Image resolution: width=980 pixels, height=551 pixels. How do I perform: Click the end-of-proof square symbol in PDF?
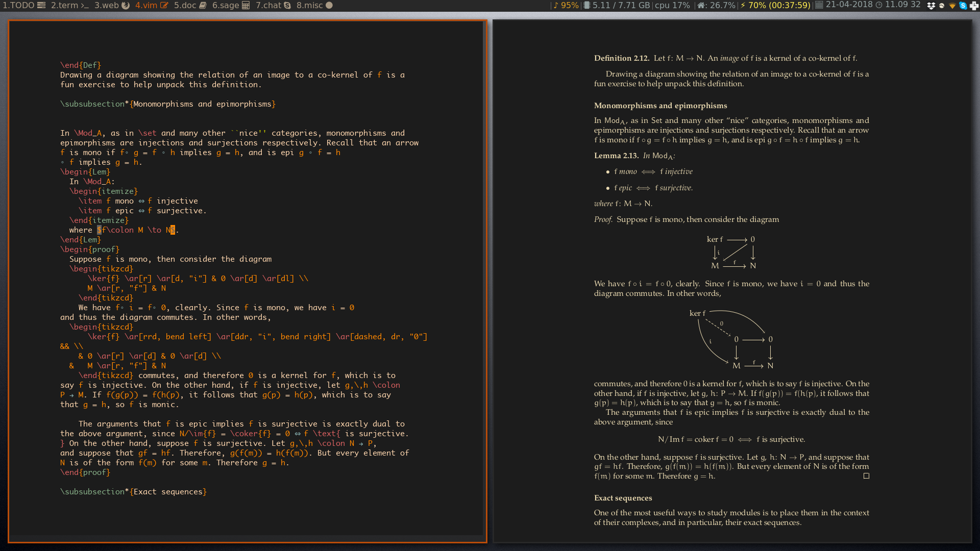866,476
